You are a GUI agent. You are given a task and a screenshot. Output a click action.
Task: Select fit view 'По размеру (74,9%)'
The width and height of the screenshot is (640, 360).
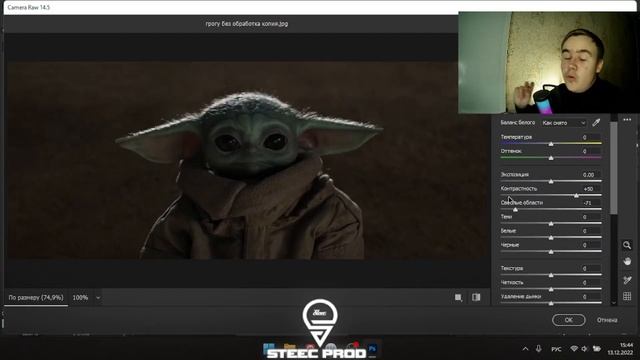coord(36,298)
